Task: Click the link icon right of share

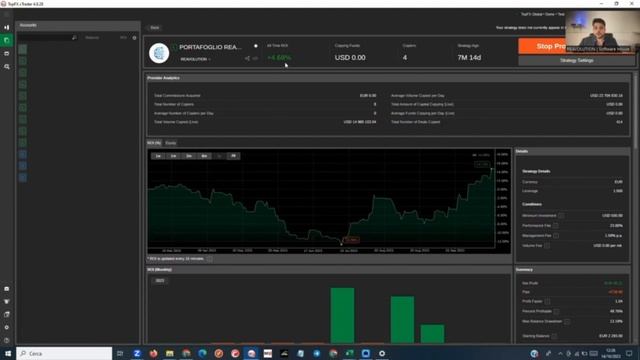Action: pyautogui.click(x=255, y=58)
